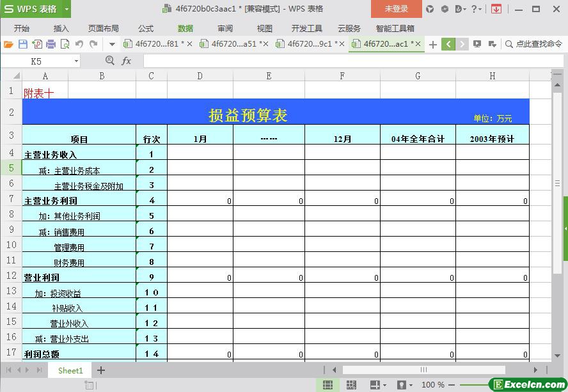Open a new document tab with plus

[433, 44]
